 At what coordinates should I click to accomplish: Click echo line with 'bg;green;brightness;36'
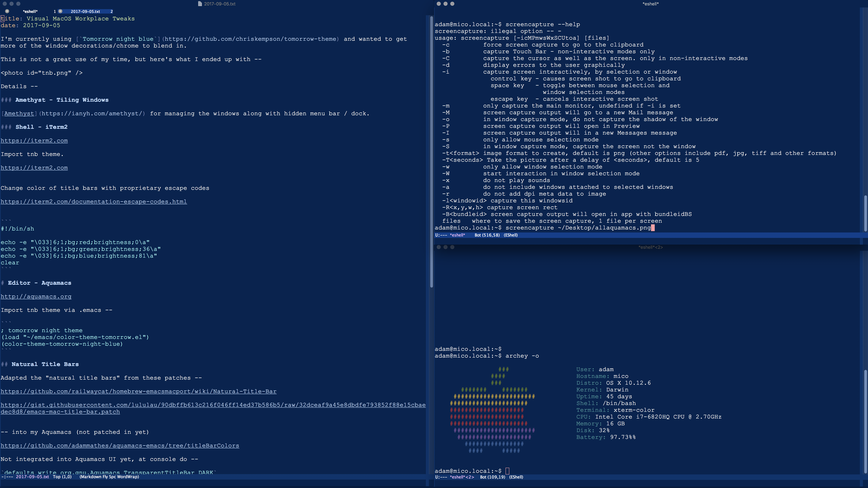point(81,249)
